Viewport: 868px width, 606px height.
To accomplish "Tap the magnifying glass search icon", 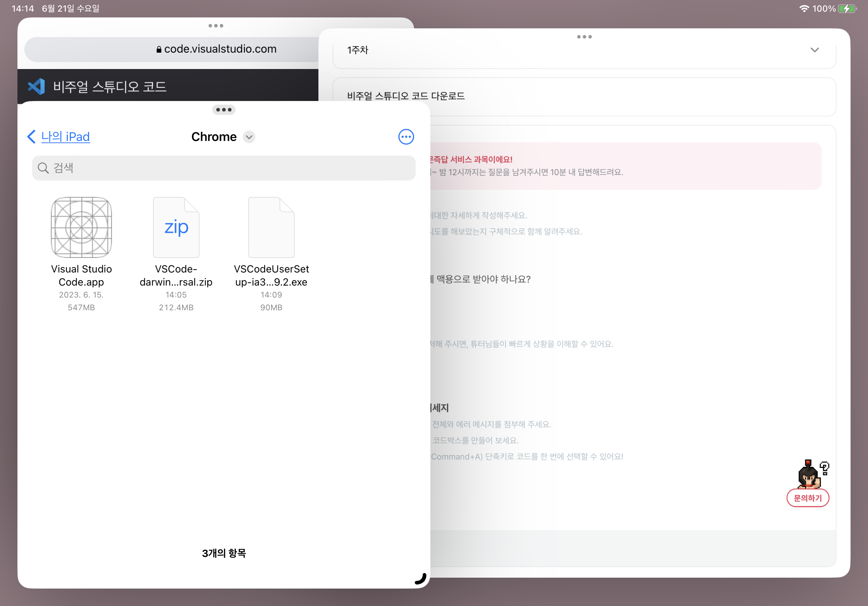I will 43,168.
